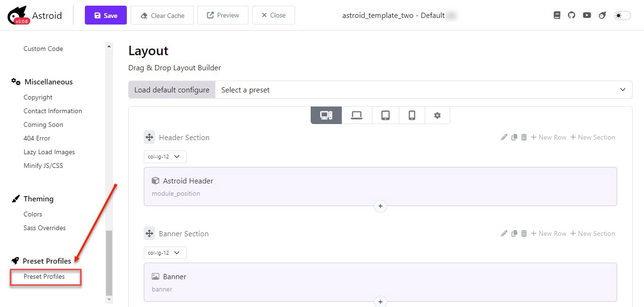644x307 pixels.
Task: Click the Astroid logo icon
Action: coord(18,15)
